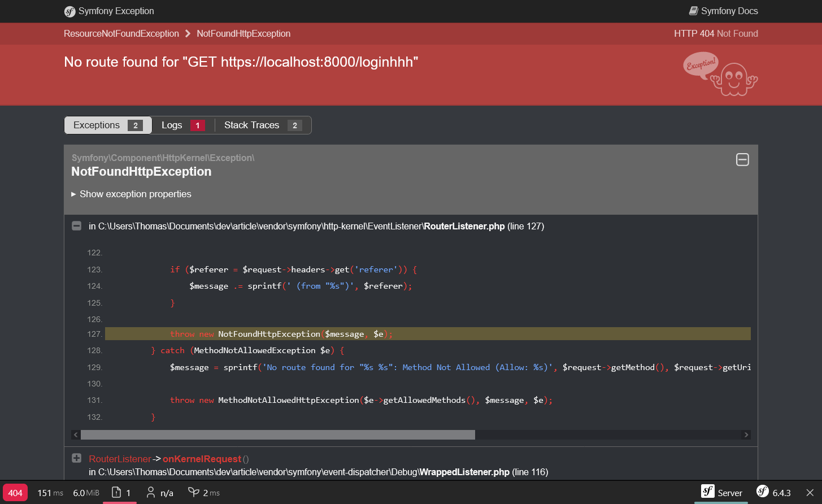Click the user security icon in toolbar
Viewport: 822px width, 504px height.
pyautogui.click(x=151, y=493)
